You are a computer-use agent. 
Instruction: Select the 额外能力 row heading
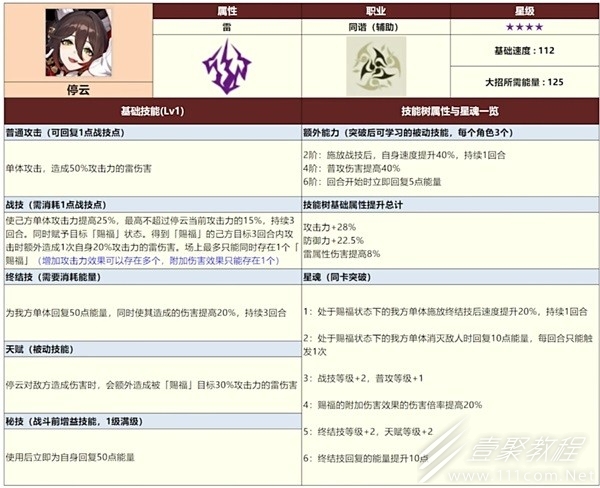click(450, 133)
